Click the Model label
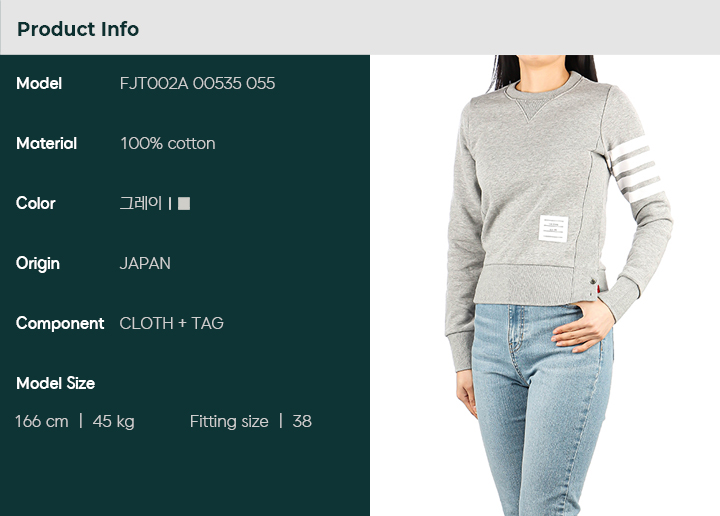Image resolution: width=720 pixels, height=516 pixels. point(39,84)
